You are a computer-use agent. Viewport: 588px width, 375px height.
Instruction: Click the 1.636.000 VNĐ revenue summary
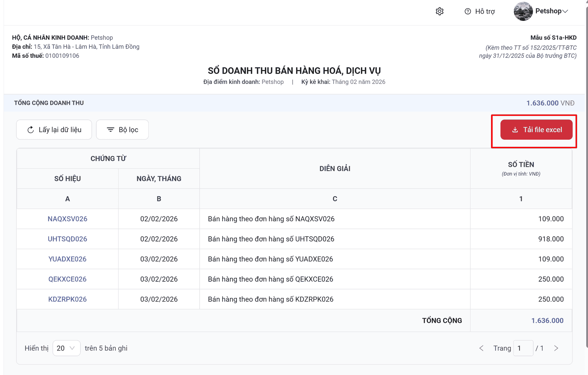pyautogui.click(x=550, y=103)
